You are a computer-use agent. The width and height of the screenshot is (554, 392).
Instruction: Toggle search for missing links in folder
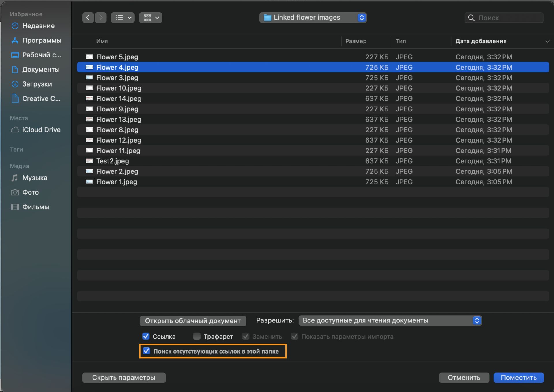click(147, 351)
